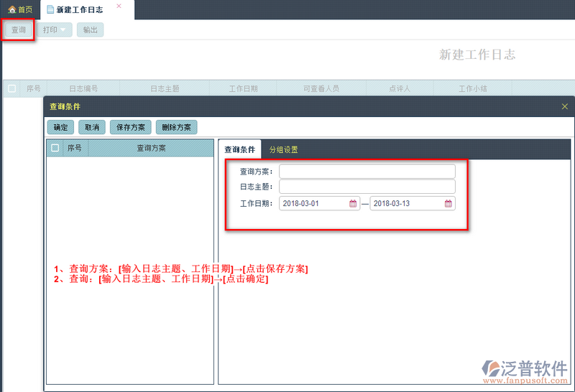Open calendar picker for end date
Viewport: 575px width, 392px height.
click(x=448, y=203)
